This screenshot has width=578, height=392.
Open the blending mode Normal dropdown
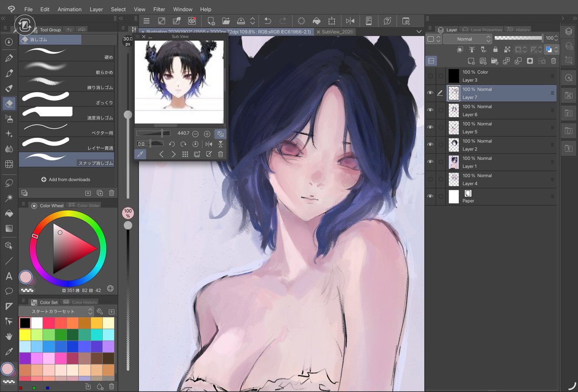pos(468,39)
